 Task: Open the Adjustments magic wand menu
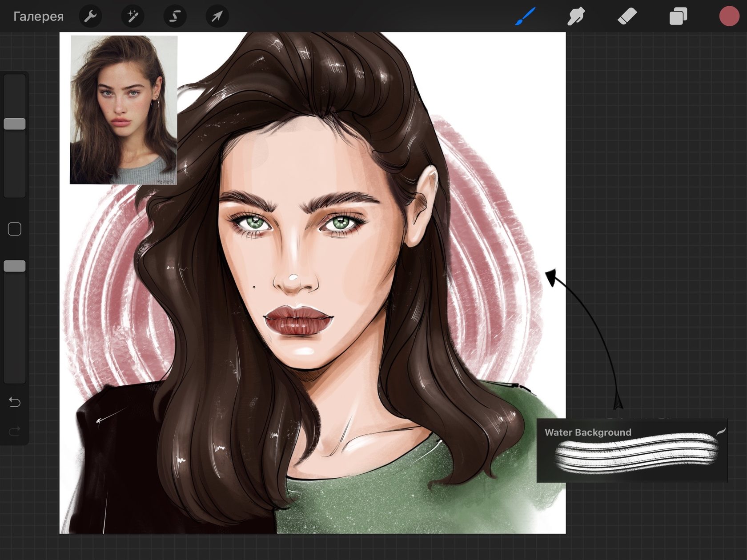point(133,16)
